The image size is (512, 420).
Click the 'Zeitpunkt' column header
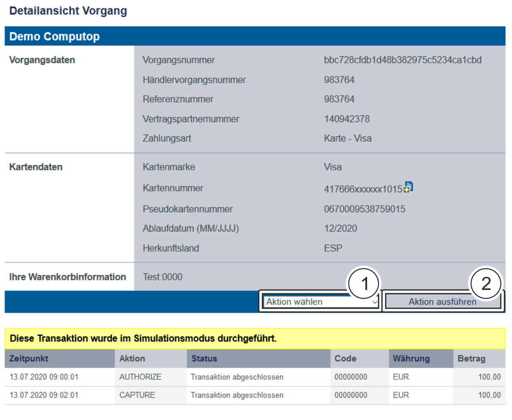click(29, 359)
